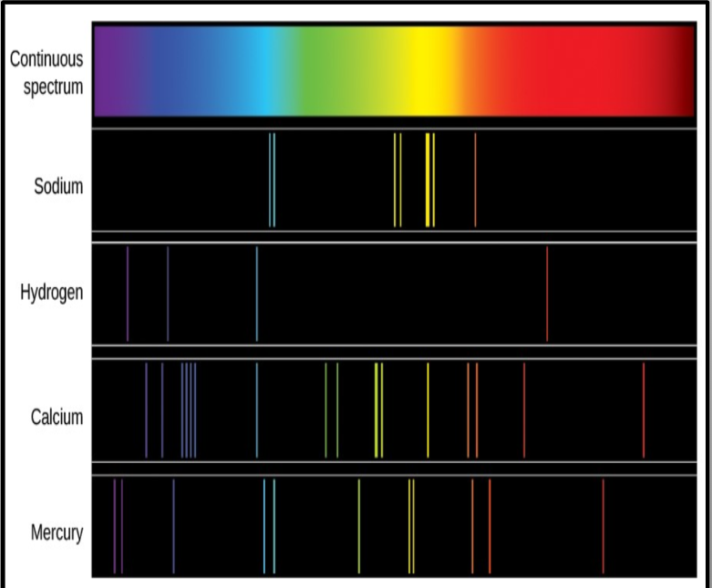Image resolution: width=712 pixels, height=588 pixels.
Task: Select the rightmost red Mercury line
Action: 603,526
